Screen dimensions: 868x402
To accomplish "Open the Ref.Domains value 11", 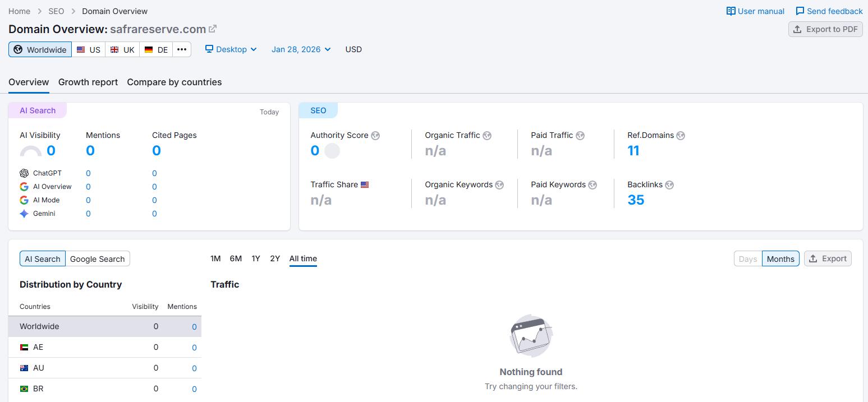I will click(633, 151).
